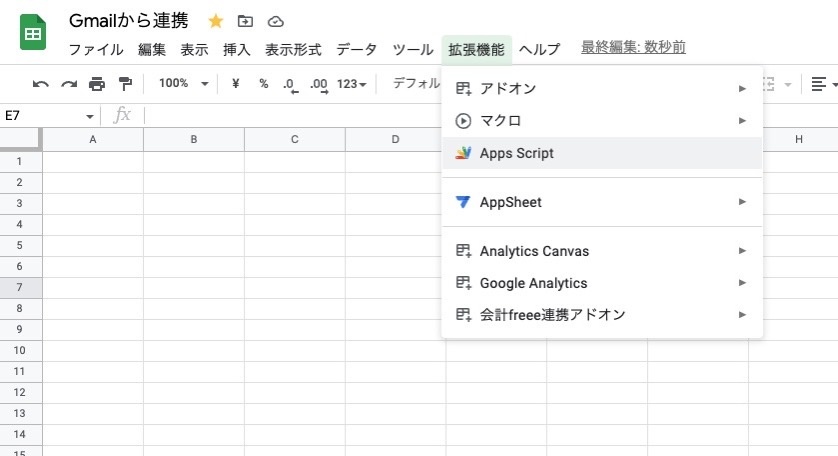838x456 pixels.
Task: Open the 編集 menu
Action: (152, 50)
